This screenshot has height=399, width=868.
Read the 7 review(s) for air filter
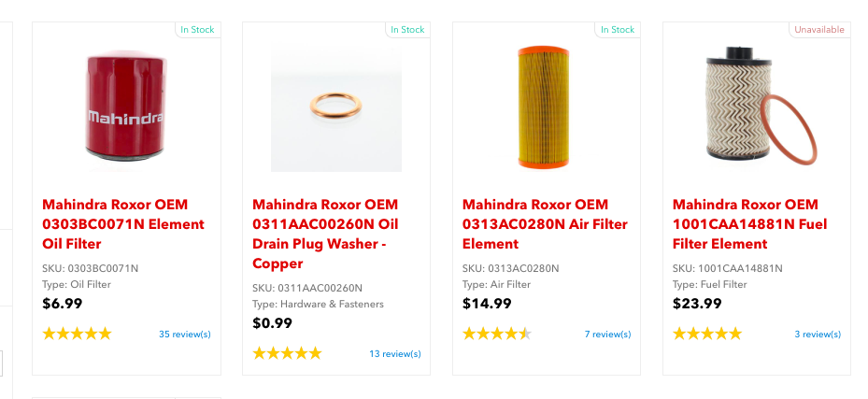(607, 334)
